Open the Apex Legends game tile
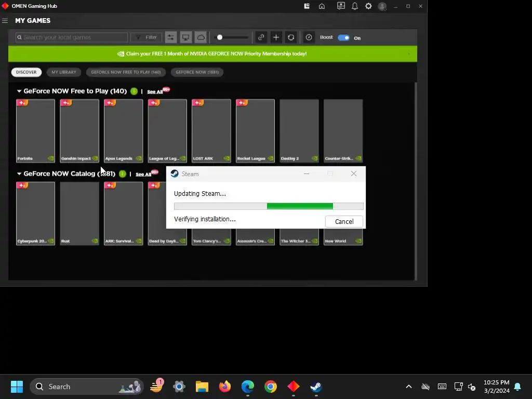 coord(124,131)
